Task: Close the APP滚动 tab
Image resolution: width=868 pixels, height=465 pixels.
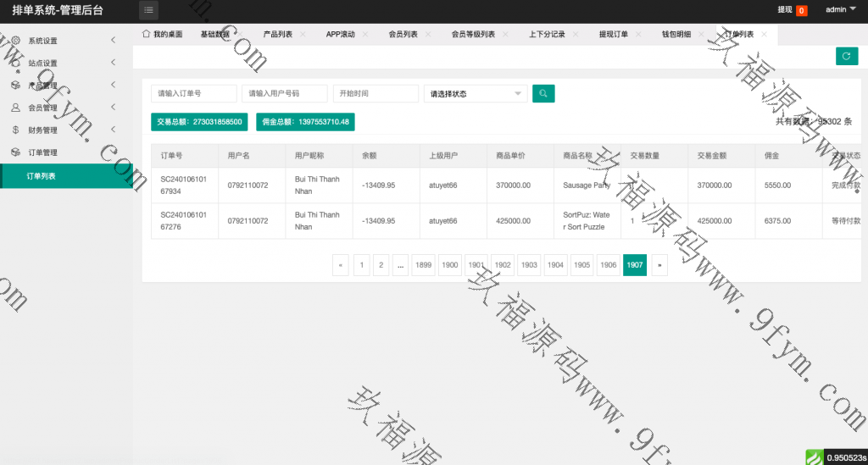Action: [365, 35]
